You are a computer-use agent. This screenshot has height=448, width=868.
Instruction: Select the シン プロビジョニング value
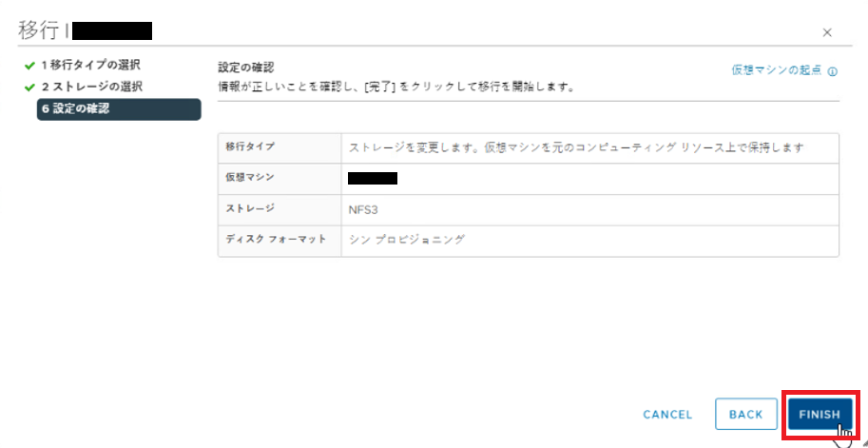click(407, 241)
